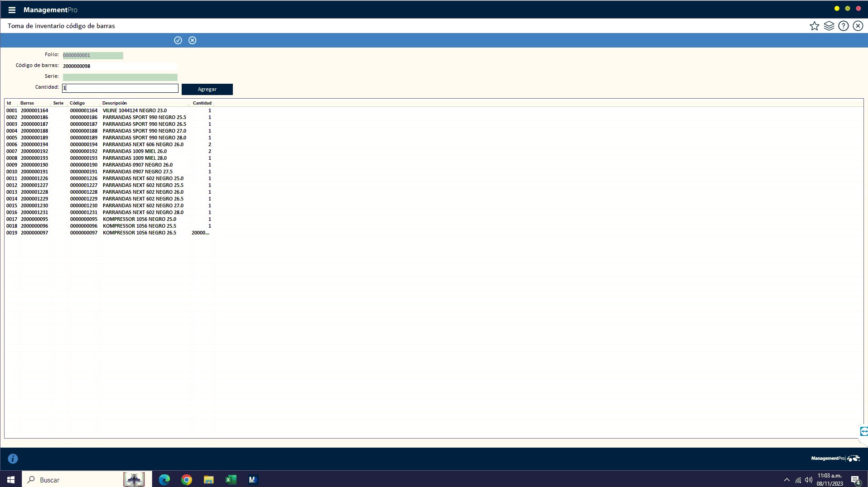The height and width of the screenshot is (487, 868).
Task: Close the inventory screen using the circled X
Action: tap(858, 26)
